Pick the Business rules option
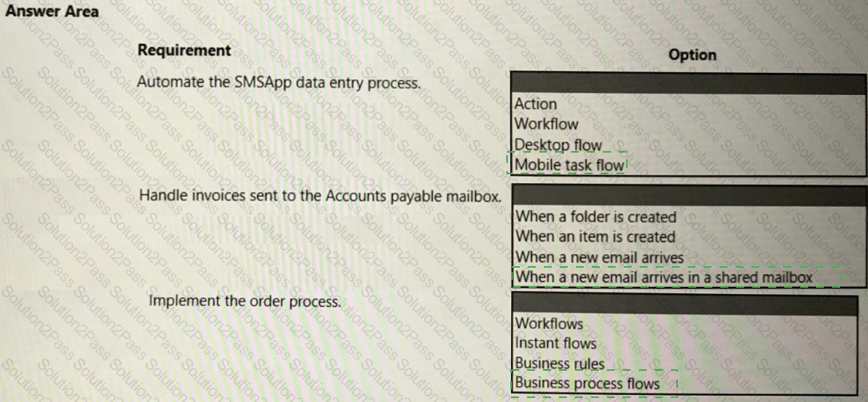The image size is (868, 402). point(560,364)
